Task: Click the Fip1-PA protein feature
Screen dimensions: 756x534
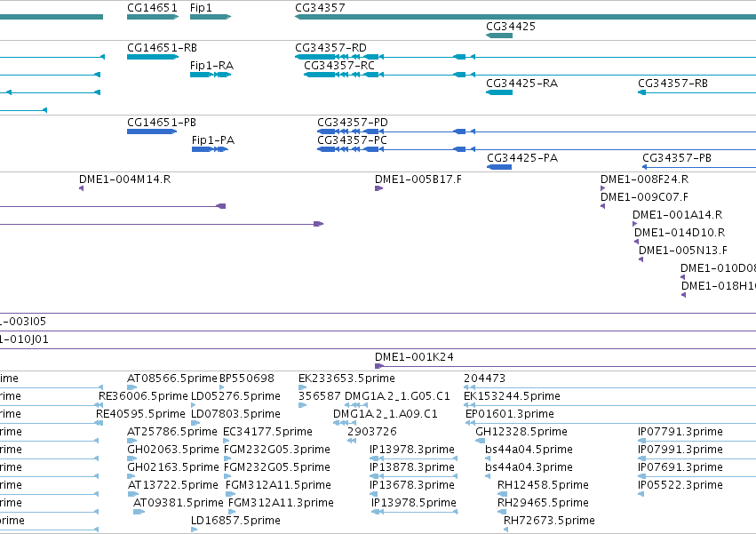Action: click(x=210, y=149)
